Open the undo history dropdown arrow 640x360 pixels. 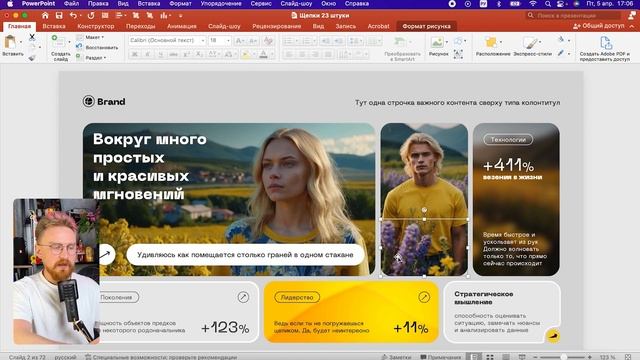tap(80, 16)
